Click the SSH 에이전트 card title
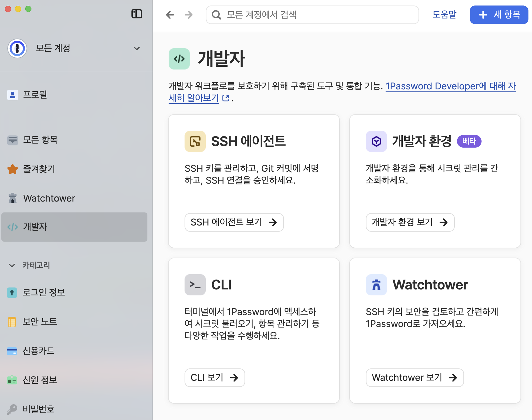The height and width of the screenshot is (420, 532). [248, 141]
